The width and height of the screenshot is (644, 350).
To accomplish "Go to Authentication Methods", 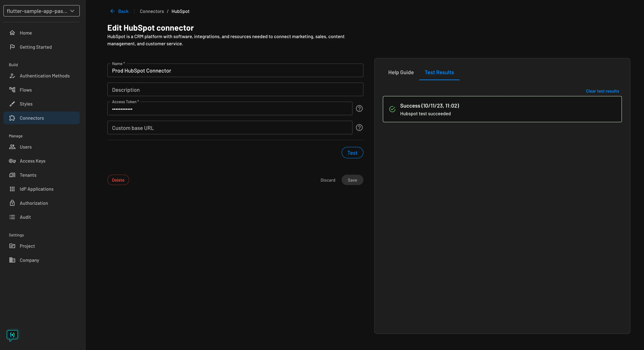I will [42, 76].
